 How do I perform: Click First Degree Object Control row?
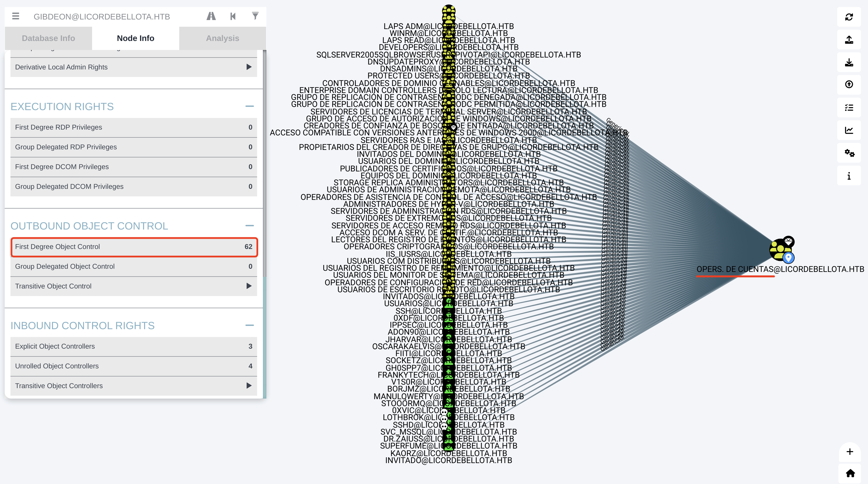[x=133, y=247]
